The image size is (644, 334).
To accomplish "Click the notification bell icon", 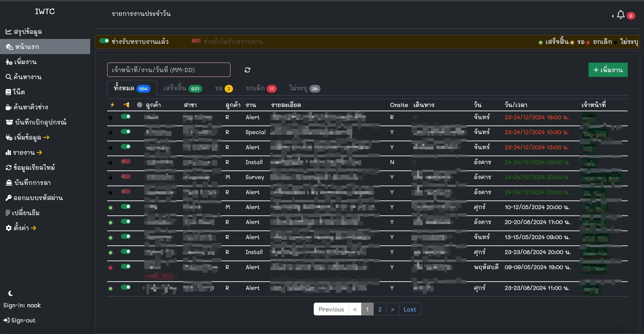I will coord(620,15).
